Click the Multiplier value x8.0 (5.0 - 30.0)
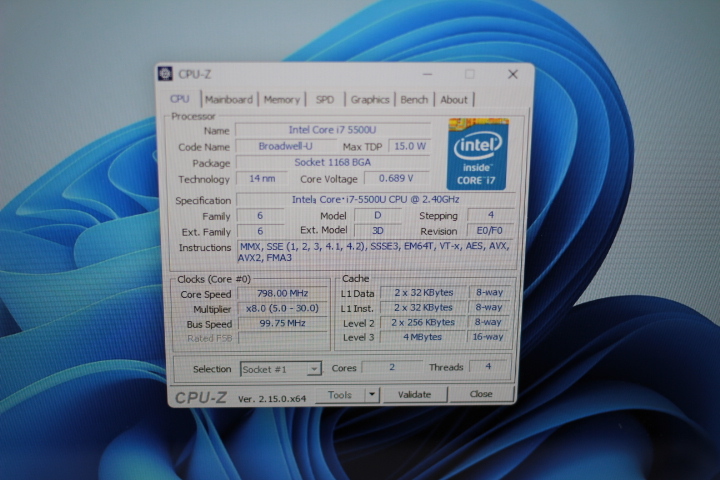The width and height of the screenshot is (720, 480). (282, 308)
